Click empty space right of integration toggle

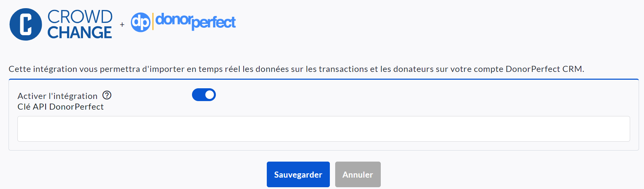coord(392,95)
